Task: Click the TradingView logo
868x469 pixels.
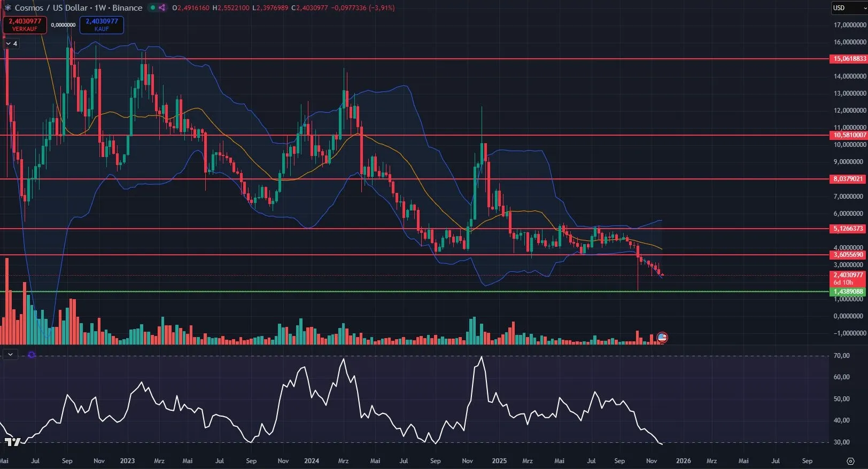Action: tap(12, 442)
